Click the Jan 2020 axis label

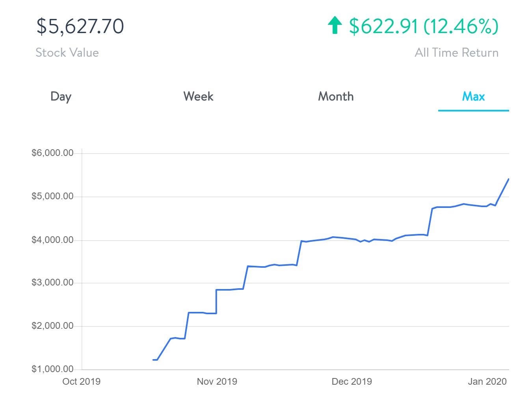(487, 382)
